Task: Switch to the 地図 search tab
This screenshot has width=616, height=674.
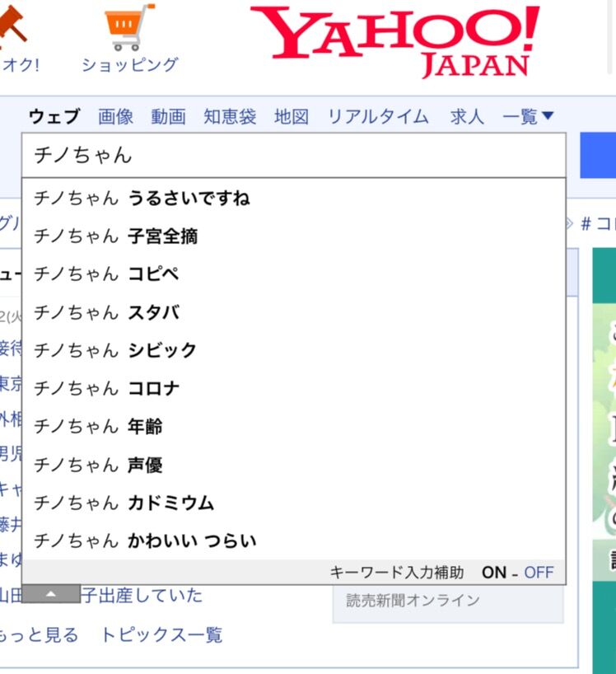Action: tap(292, 116)
